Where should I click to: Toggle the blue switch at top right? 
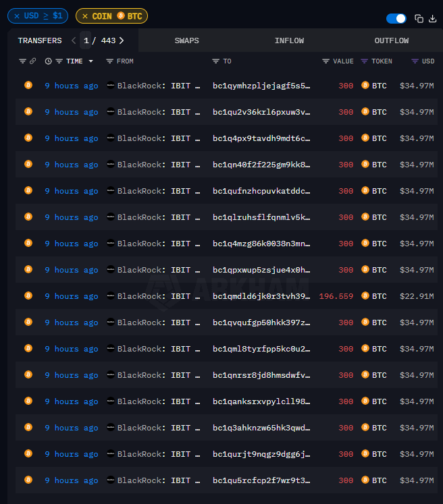pos(396,19)
